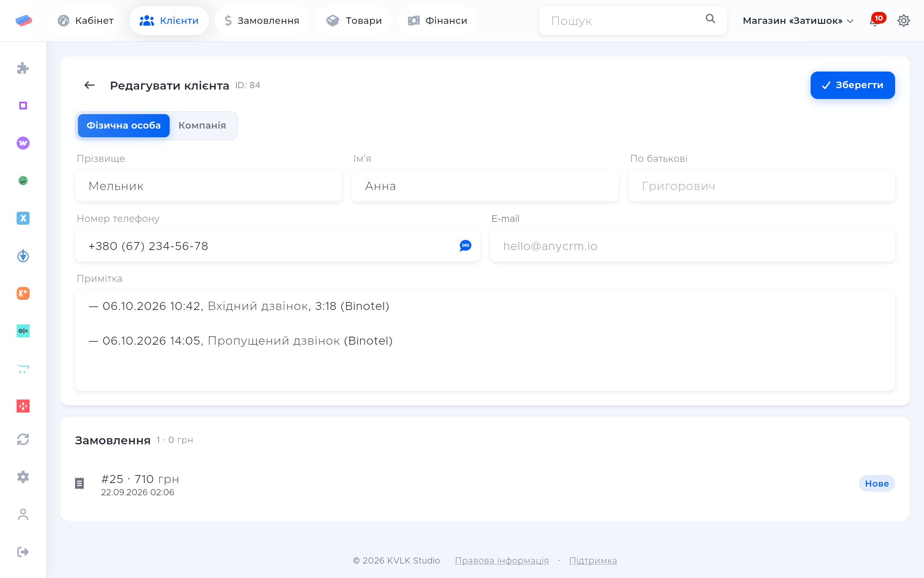924x578 pixels.
Task: Open the settings gear in top bar
Action: click(x=903, y=21)
